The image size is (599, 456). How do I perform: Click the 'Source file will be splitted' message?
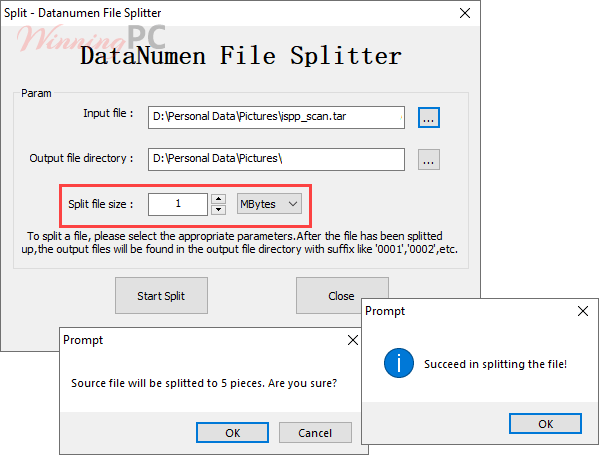click(204, 383)
